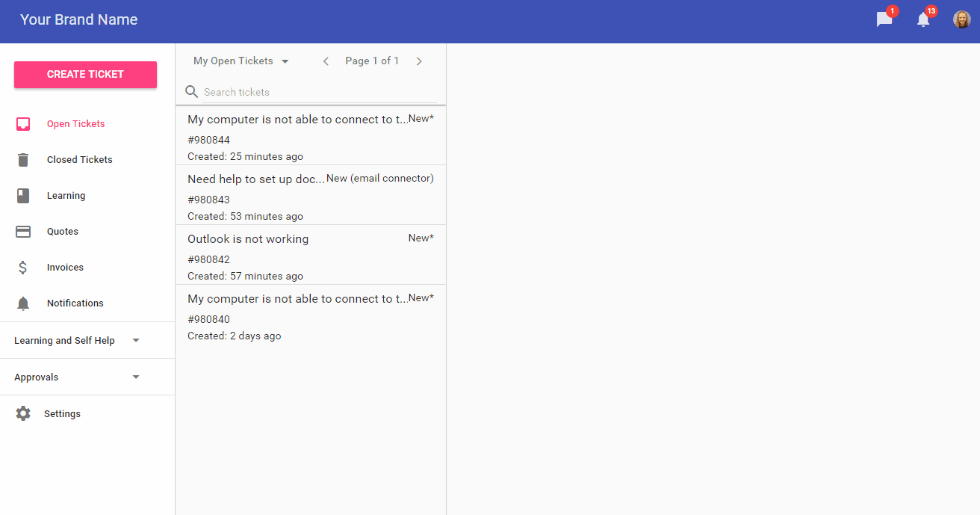This screenshot has width=980, height=515.
Task: Click the search magnifier icon
Action: 191,92
